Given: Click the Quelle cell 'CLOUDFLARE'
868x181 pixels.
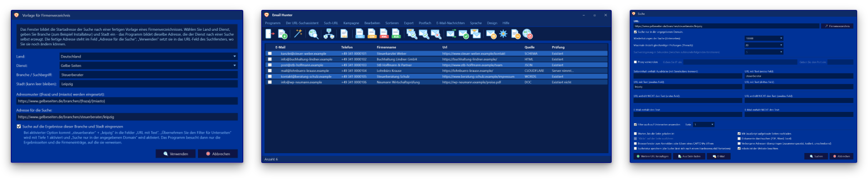Looking at the screenshot, I should [x=534, y=70].
